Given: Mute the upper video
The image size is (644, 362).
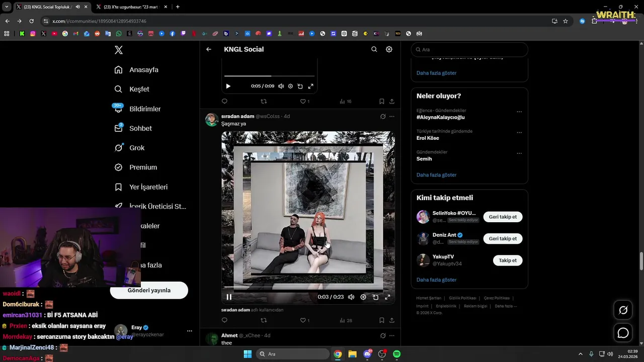Looking at the screenshot, I should [x=281, y=86].
